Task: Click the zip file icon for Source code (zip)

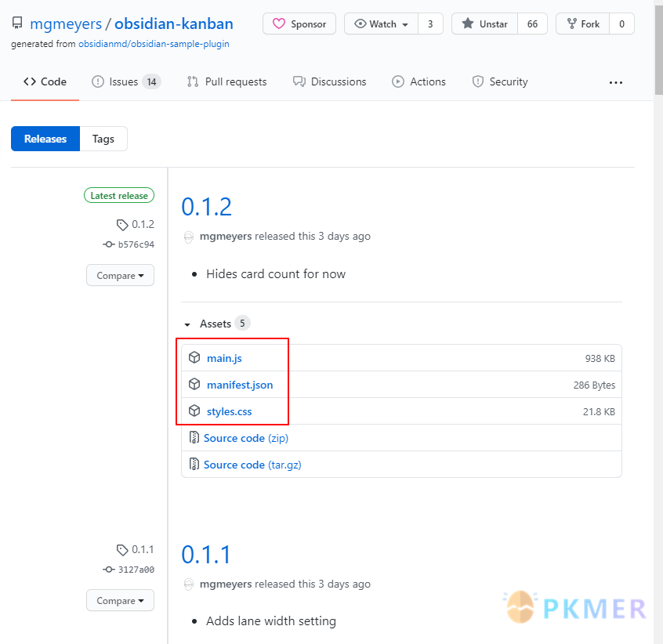Action: point(194,437)
